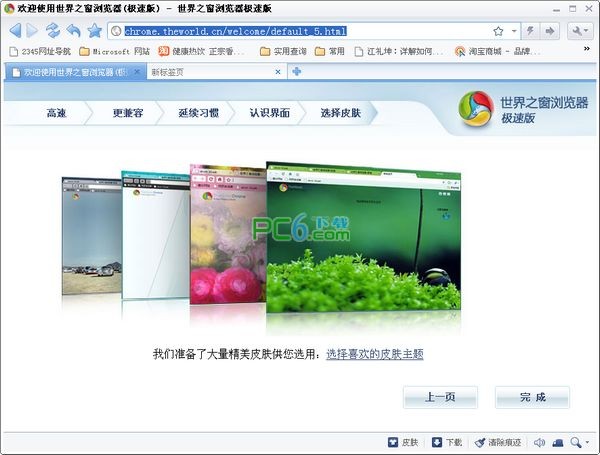
Task: Open the 选择喜欢的皮肤主题 link
Action: [x=375, y=354]
